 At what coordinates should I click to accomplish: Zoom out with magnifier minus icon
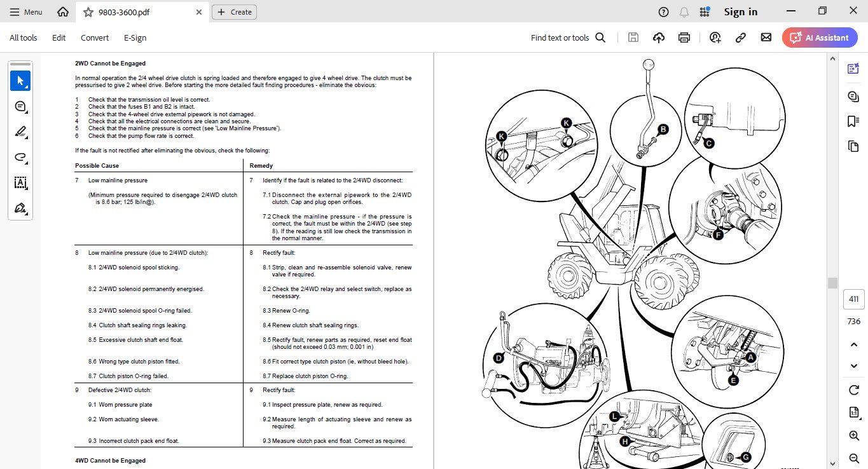pos(854,458)
